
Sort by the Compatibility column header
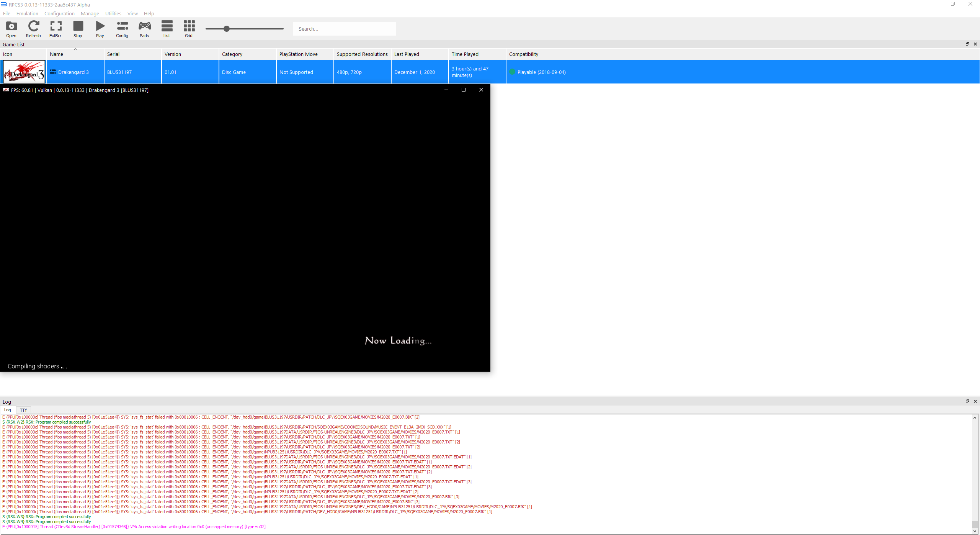(743, 54)
